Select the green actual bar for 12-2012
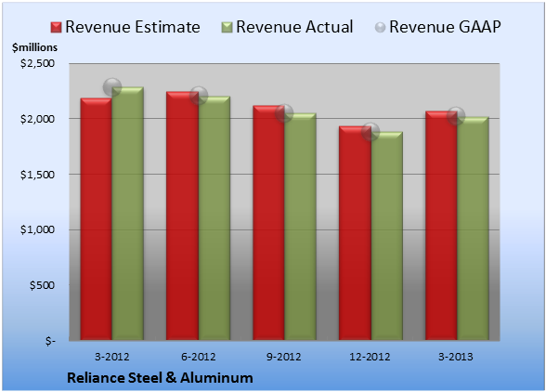Screen dimensions: 546x392 coord(387,236)
